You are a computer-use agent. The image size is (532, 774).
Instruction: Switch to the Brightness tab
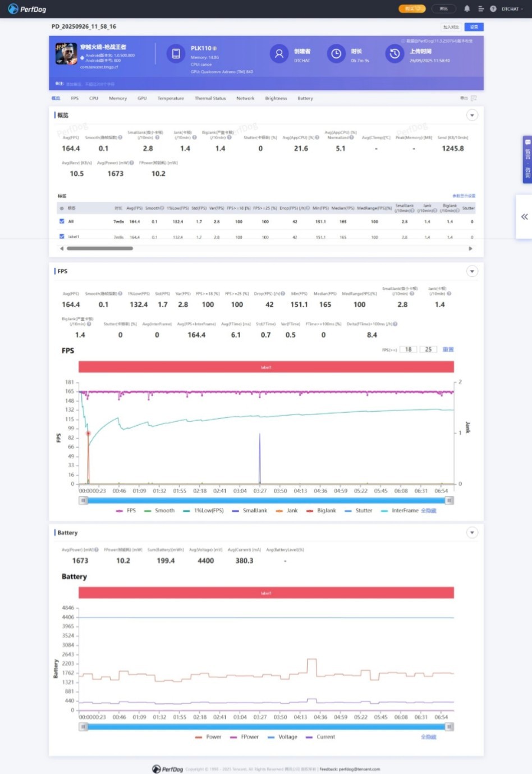[x=276, y=98]
